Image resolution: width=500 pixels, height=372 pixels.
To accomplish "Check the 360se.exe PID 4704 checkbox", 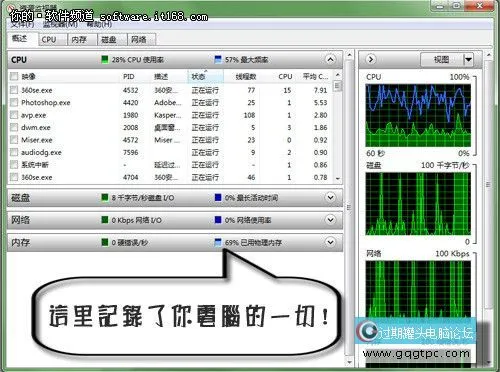I will coord(14,177).
